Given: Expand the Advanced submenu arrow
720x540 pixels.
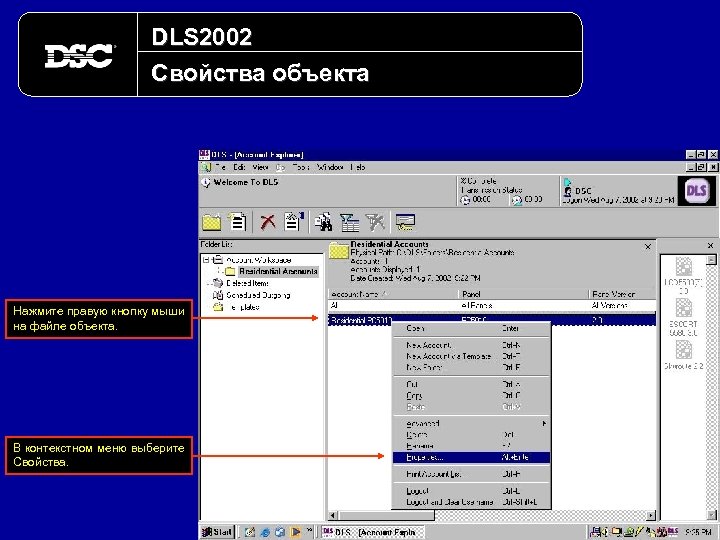Looking at the screenshot, I should [544, 423].
